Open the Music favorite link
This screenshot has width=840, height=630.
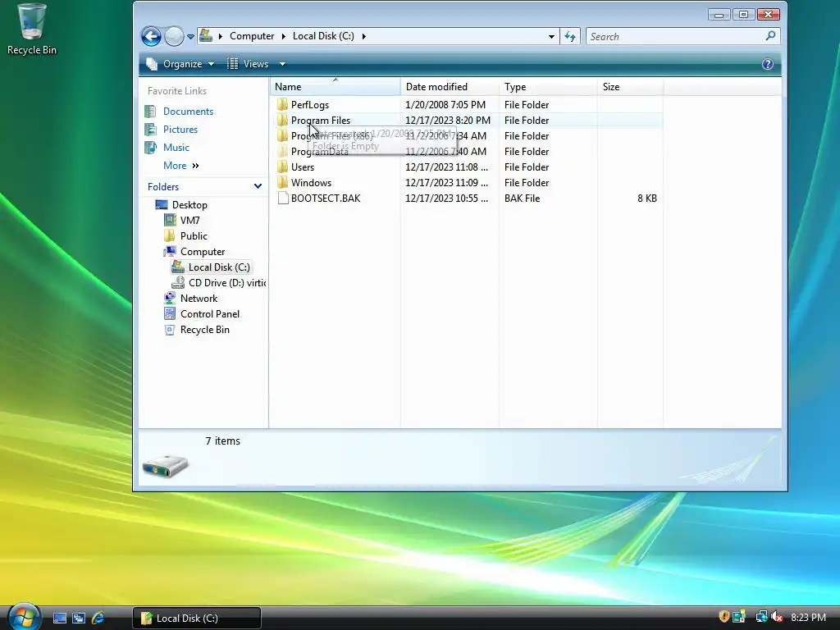[x=176, y=148]
